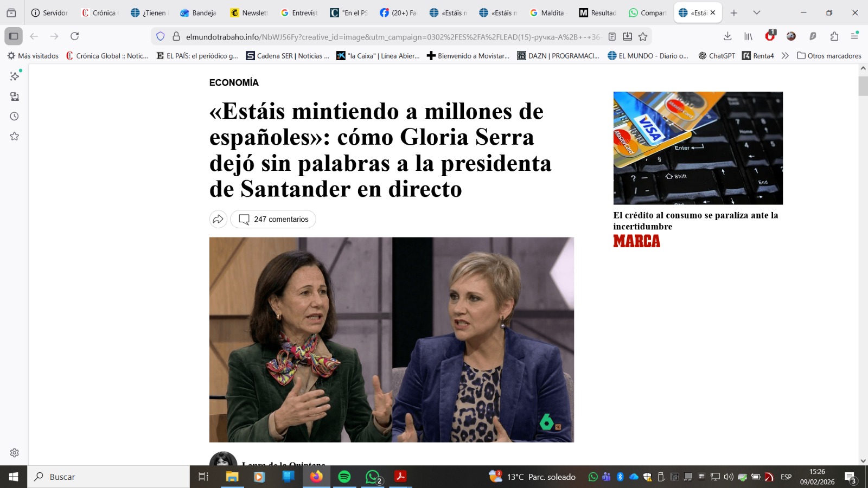Image resolution: width=868 pixels, height=488 pixels.
Task: Click the credit cards article thumbnail
Action: (x=698, y=148)
